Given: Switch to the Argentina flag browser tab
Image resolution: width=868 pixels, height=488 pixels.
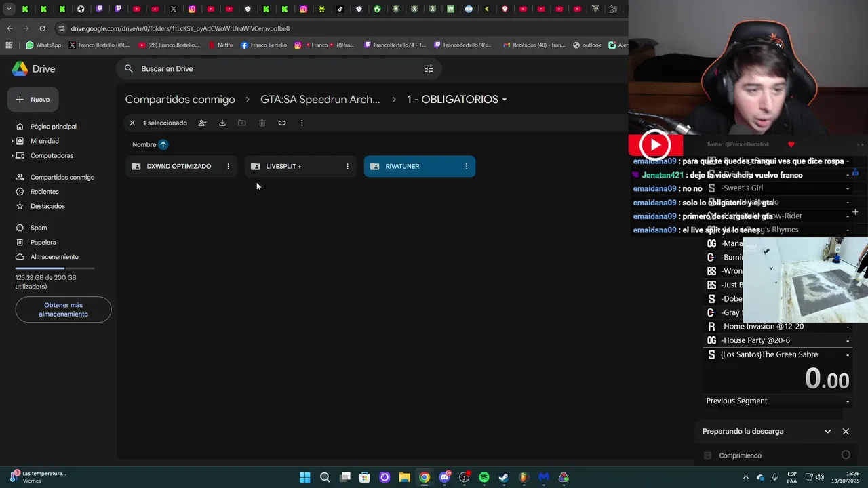Looking at the screenshot, I should tap(469, 9).
